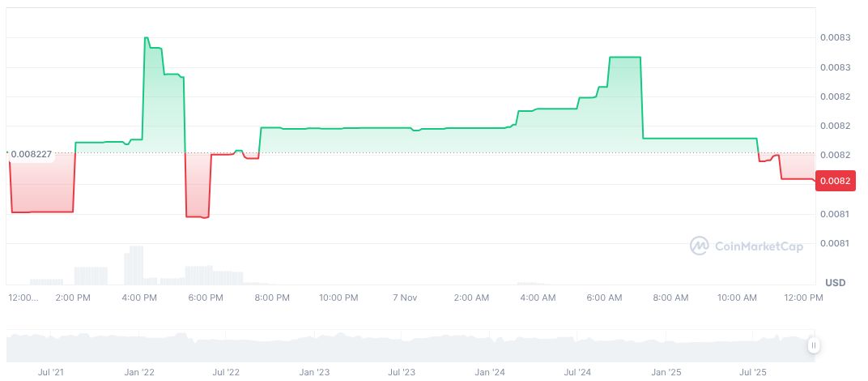Select Jul '24 in the range navigator
Viewport: 868px width, 381px height.
pyautogui.click(x=577, y=372)
